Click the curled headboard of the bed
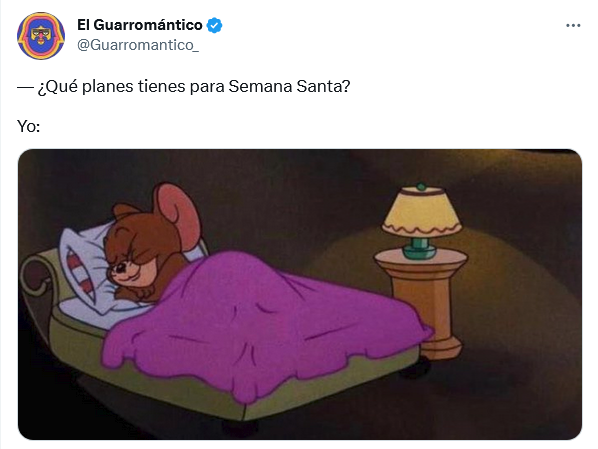The width and height of the screenshot is (598, 449). pyautogui.click(x=36, y=275)
